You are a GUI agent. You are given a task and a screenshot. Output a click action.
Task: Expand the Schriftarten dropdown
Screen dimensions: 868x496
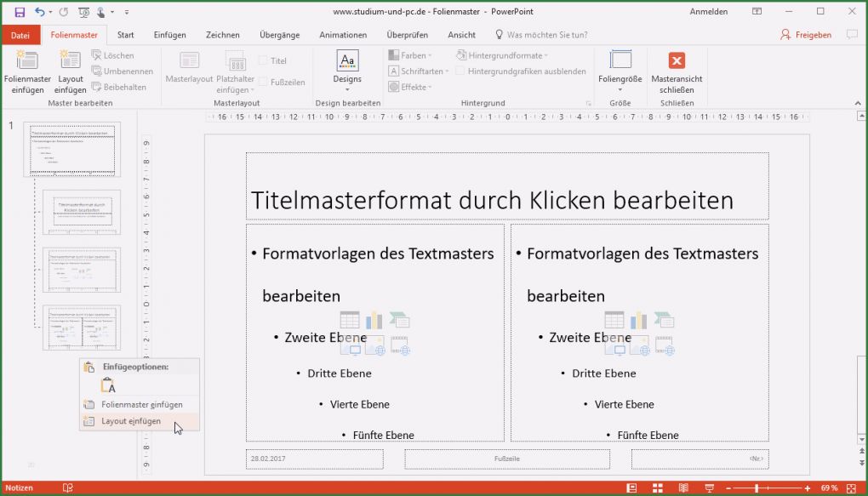(419, 71)
